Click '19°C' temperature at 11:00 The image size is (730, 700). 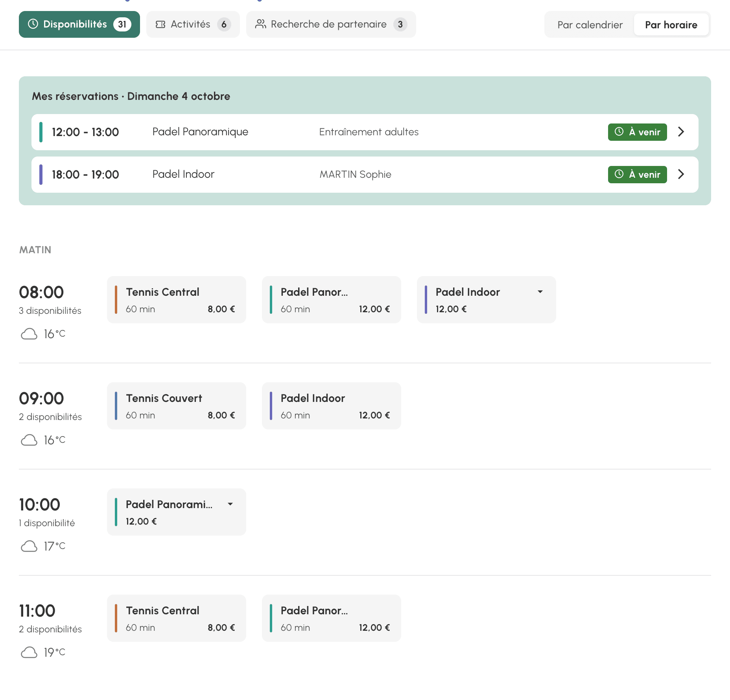click(x=54, y=653)
